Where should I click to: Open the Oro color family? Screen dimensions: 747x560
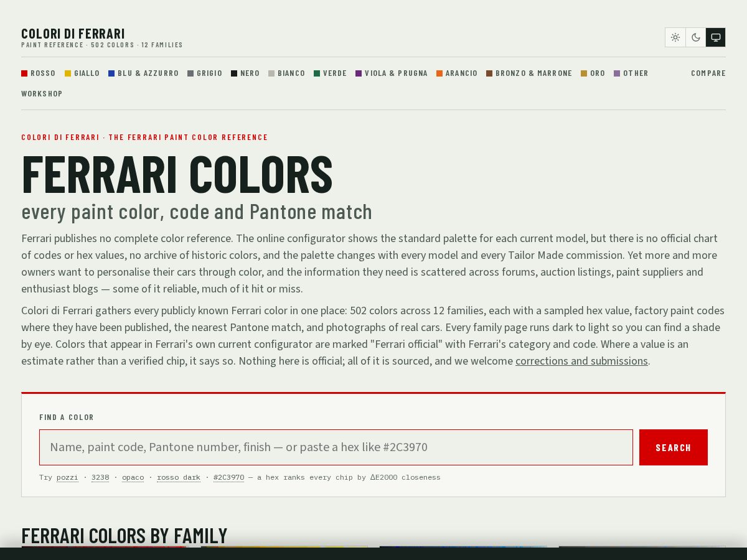(x=593, y=73)
